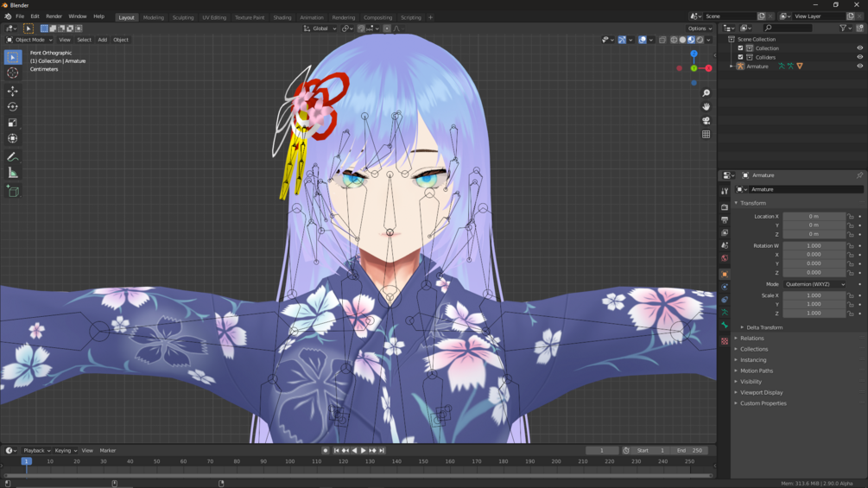Lock the Location X property

coord(850,216)
